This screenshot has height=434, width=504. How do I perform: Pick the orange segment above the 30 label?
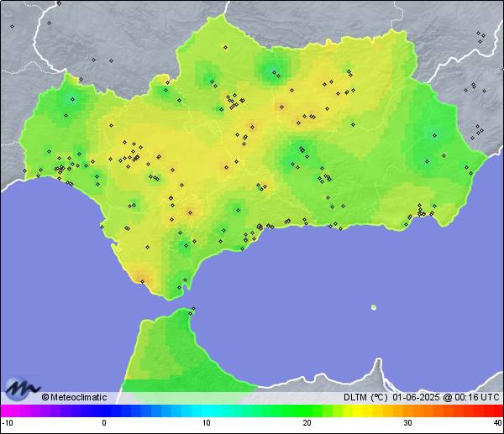tap(408, 410)
